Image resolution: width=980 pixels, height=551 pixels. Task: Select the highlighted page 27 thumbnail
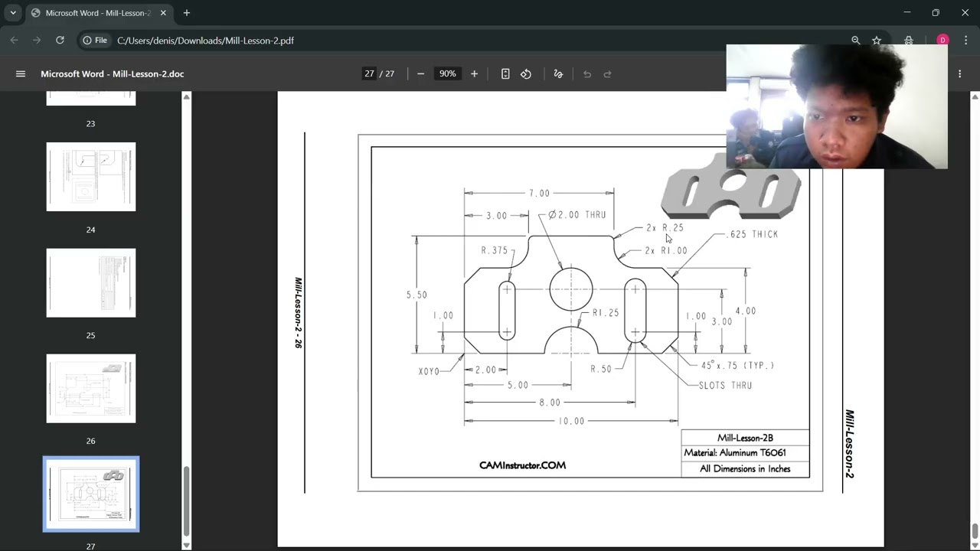point(91,494)
